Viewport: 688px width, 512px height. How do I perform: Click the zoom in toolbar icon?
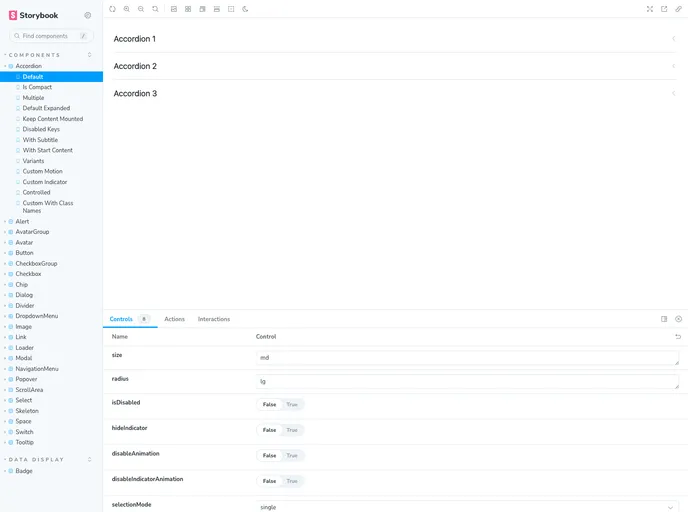127,9
